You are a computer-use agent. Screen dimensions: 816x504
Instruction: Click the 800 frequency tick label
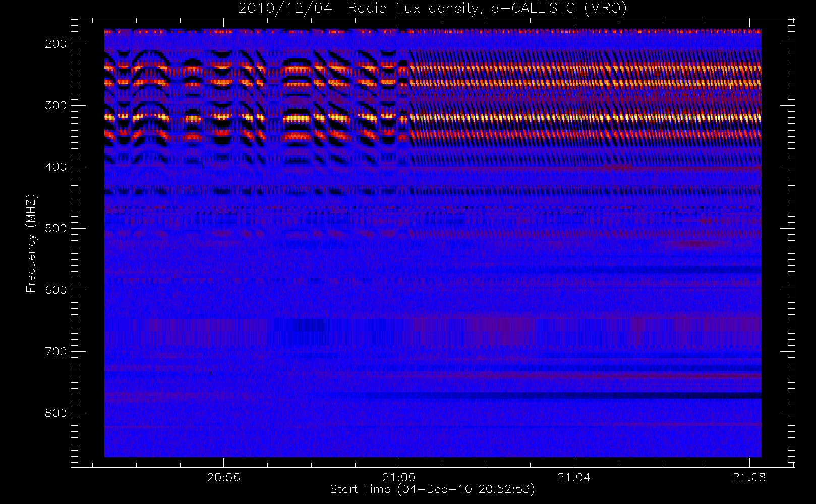56,413
